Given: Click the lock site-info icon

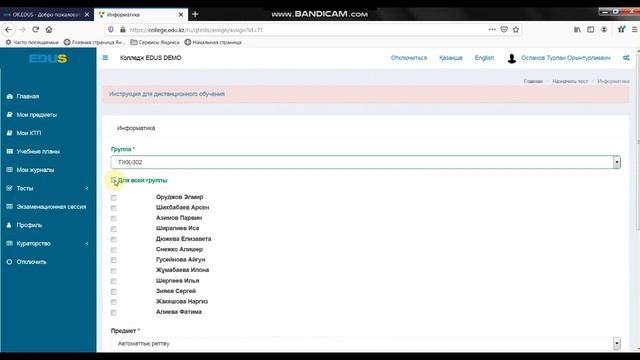Looking at the screenshot, I should coord(122,30).
